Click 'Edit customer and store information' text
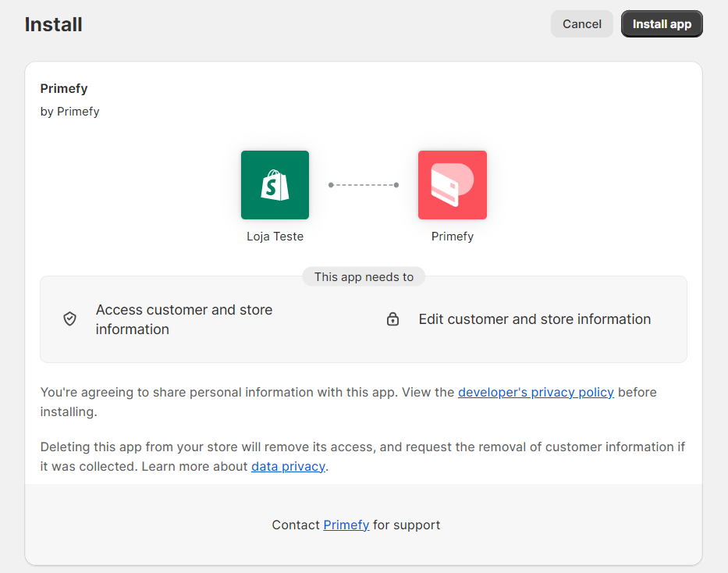Viewport: 728px width, 573px height. (x=534, y=319)
